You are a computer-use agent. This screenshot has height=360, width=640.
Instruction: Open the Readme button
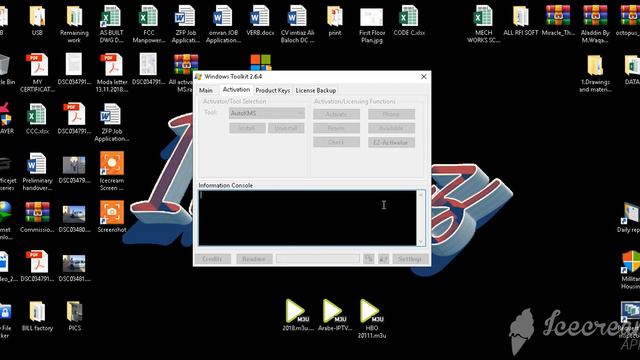click(254, 259)
